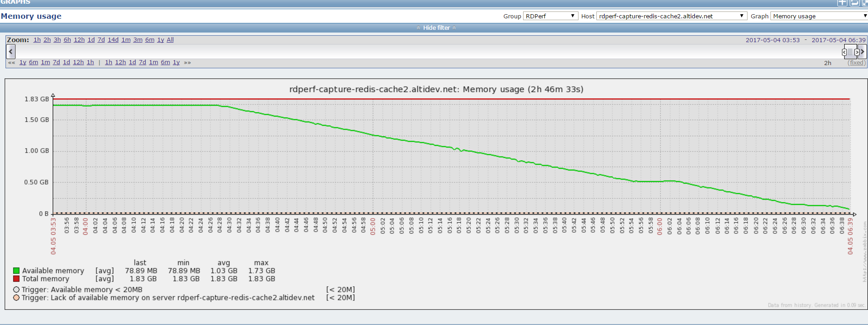The height and width of the screenshot is (325, 868).
Task: Click the add to favorites plus icon
Action: click(x=842, y=3)
